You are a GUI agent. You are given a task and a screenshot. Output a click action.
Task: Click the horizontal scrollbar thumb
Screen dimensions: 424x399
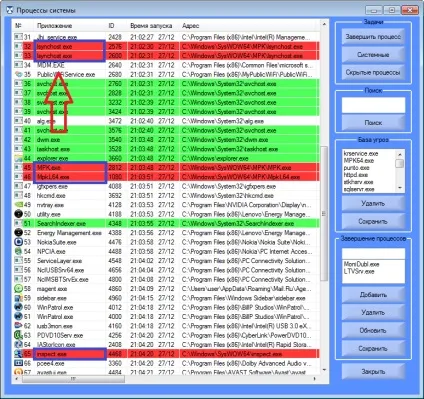[73, 379]
